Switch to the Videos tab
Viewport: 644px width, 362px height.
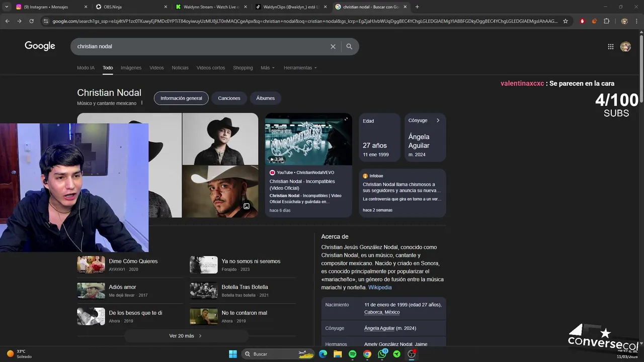click(x=156, y=68)
